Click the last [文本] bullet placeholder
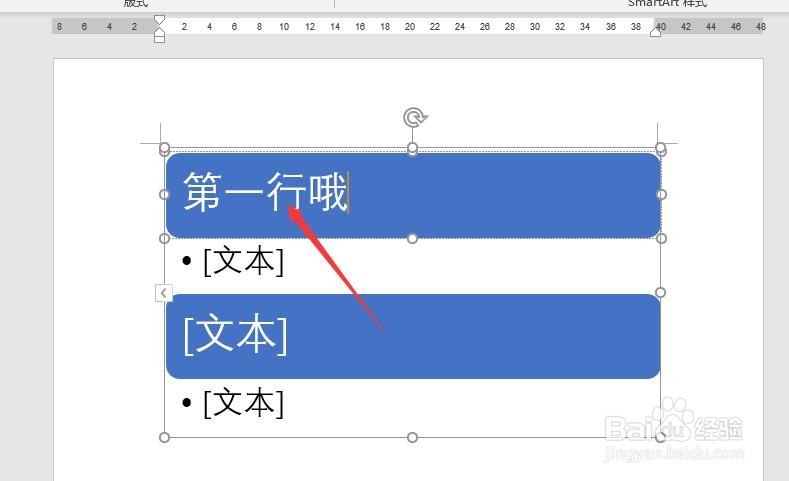This screenshot has width=789, height=481. click(244, 403)
